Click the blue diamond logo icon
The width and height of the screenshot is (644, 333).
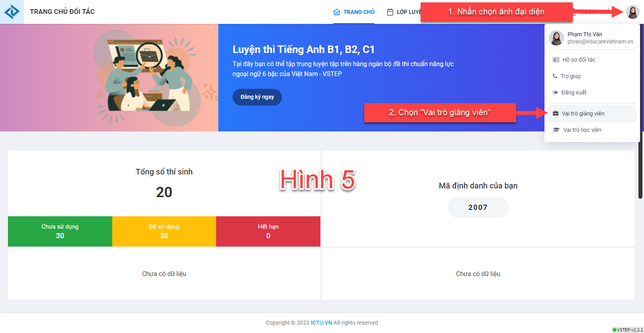point(12,12)
